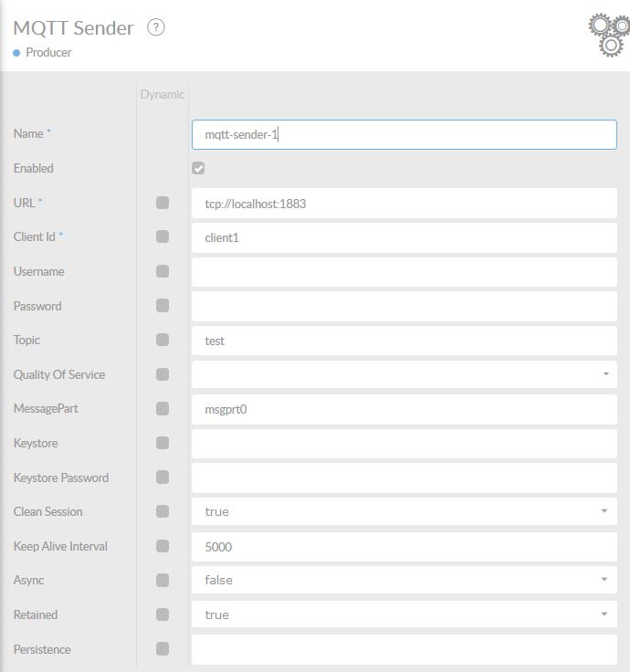Click the help question mark icon
The width and height of the screenshot is (630, 672).
click(156, 27)
